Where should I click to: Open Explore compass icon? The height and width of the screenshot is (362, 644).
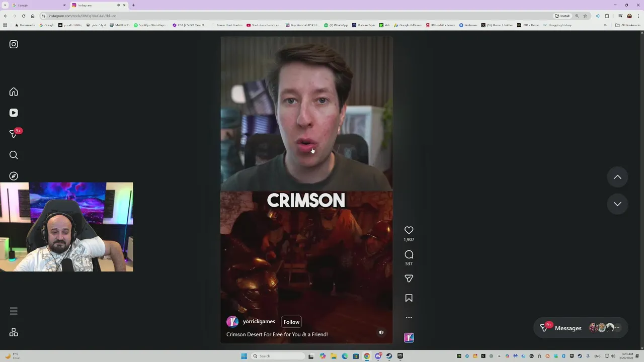point(14,176)
